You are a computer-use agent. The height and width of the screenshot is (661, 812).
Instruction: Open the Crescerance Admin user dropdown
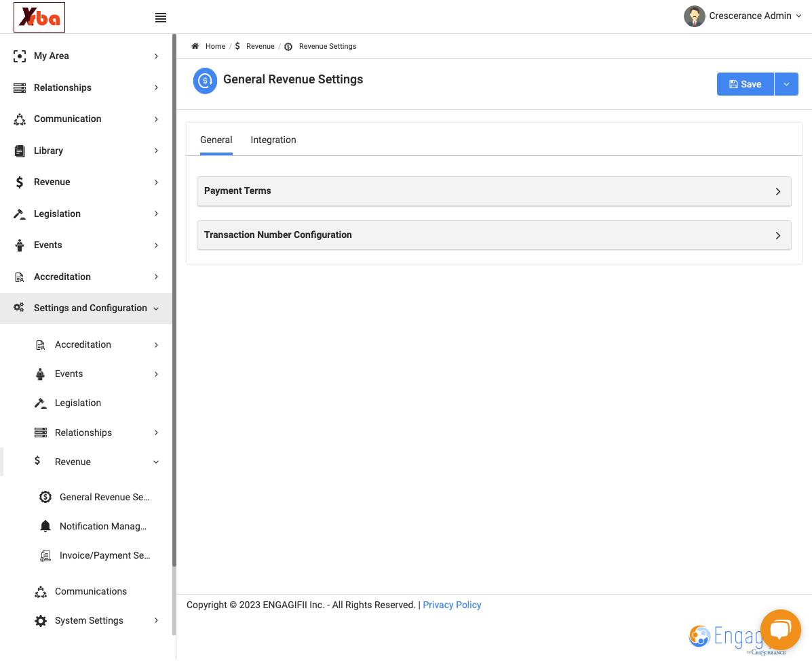(798, 16)
